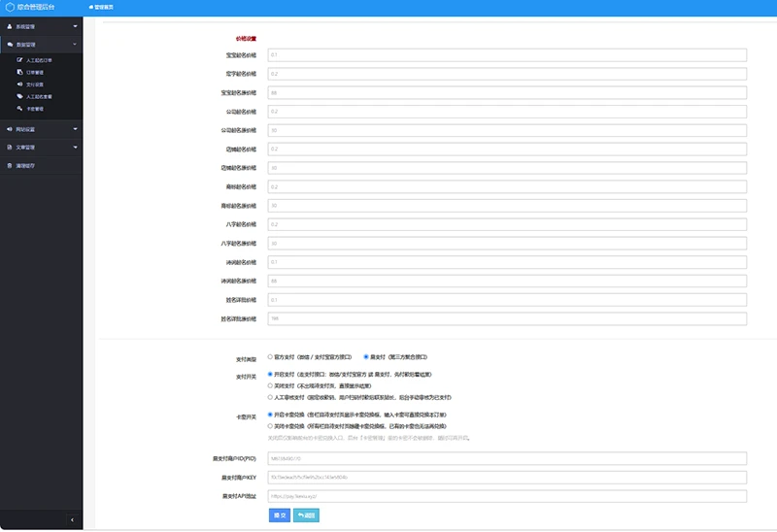Click the 易支付商户KEY input field
The height and width of the screenshot is (532, 777).
(507, 477)
